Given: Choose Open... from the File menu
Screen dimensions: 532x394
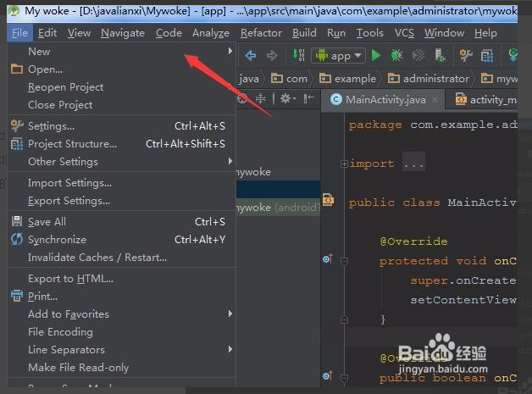Looking at the screenshot, I should click(121, 69).
